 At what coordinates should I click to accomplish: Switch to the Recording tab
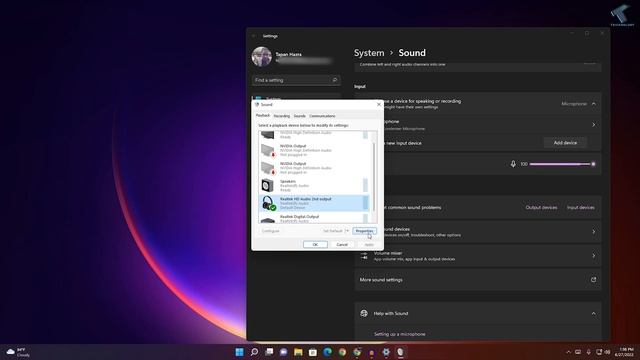point(282,116)
